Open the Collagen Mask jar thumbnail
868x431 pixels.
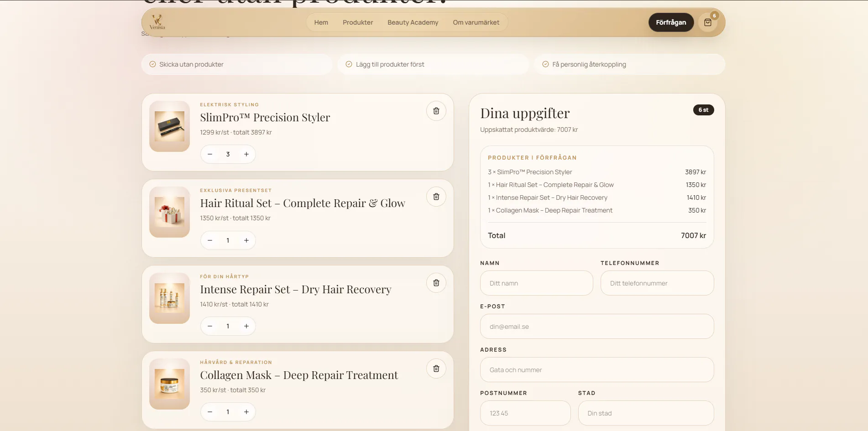169,384
